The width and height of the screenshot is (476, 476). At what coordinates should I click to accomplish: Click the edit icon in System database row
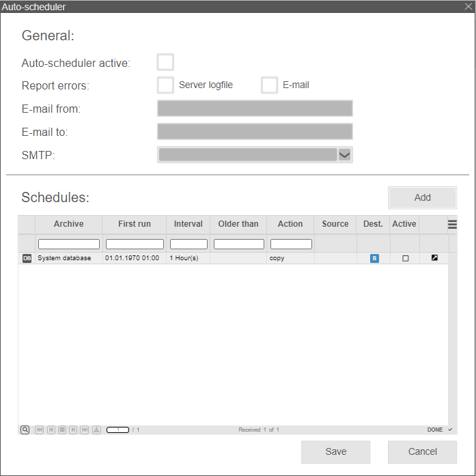pos(434,257)
